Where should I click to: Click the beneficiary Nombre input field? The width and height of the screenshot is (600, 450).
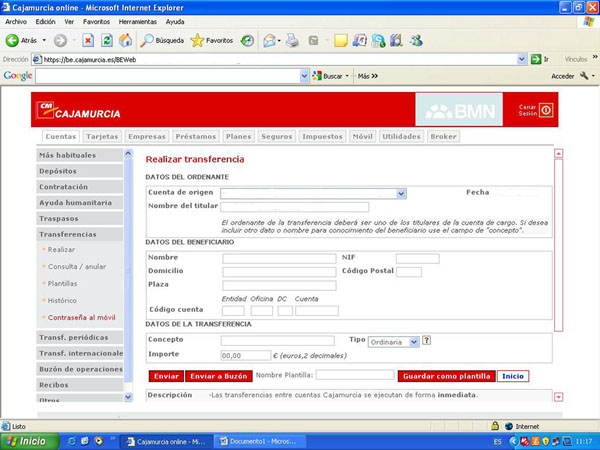pyautogui.click(x=279, y=259)
